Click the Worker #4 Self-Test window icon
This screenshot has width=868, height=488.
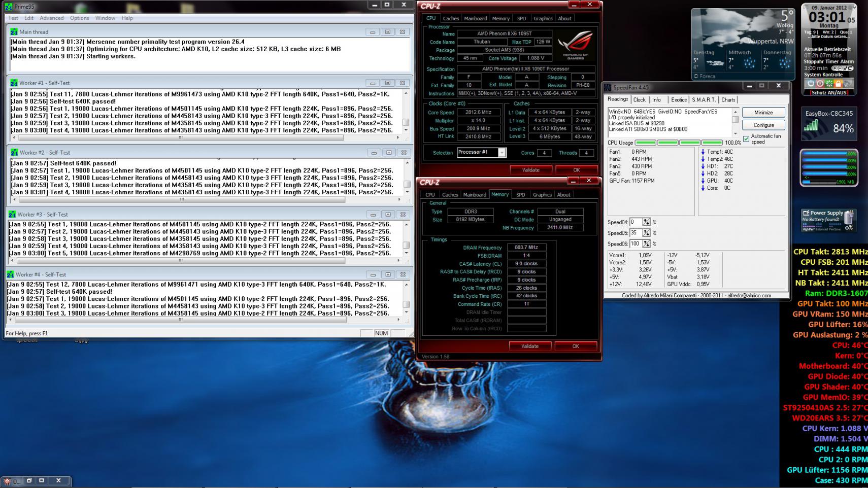[10, 274]
